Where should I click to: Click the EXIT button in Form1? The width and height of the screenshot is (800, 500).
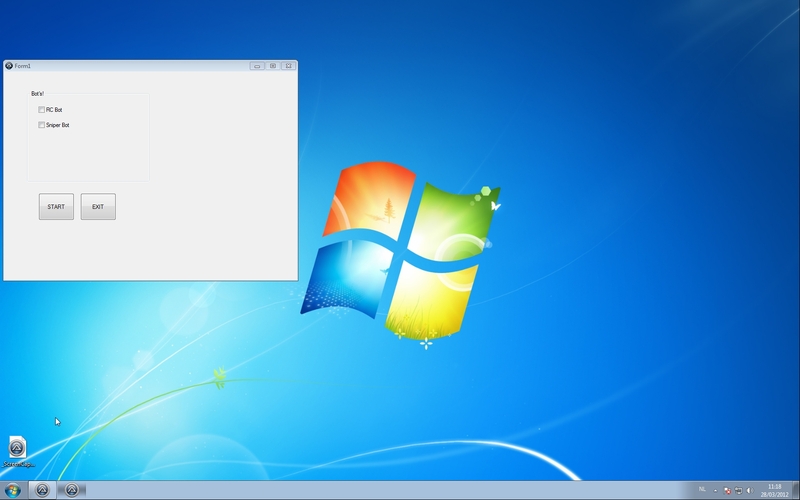click(98, 207)
